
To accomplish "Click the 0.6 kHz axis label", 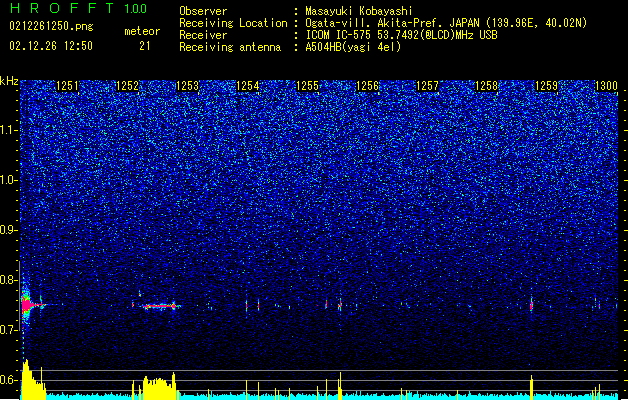I will [9, 380].
